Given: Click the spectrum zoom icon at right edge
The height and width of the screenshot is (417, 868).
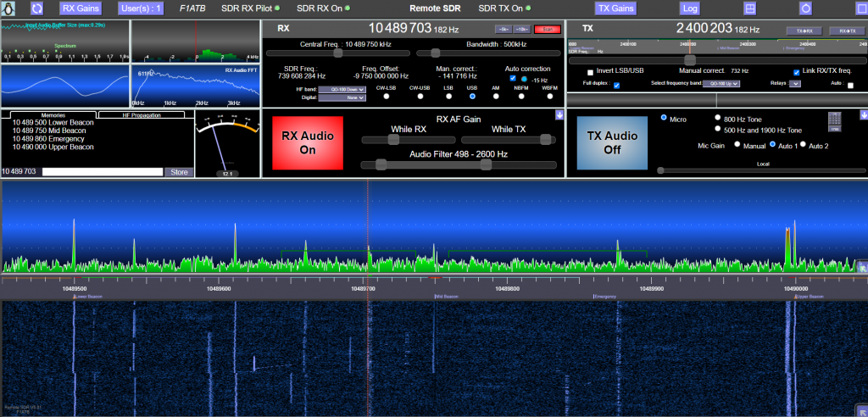Looking at the screenshot, I should (861, 268).
